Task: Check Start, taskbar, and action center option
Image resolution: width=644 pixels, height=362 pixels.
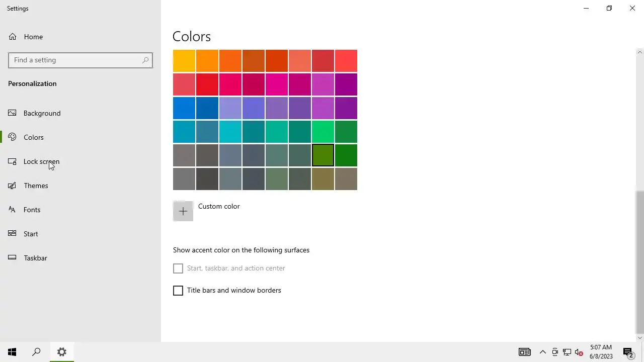Action: 178,268
